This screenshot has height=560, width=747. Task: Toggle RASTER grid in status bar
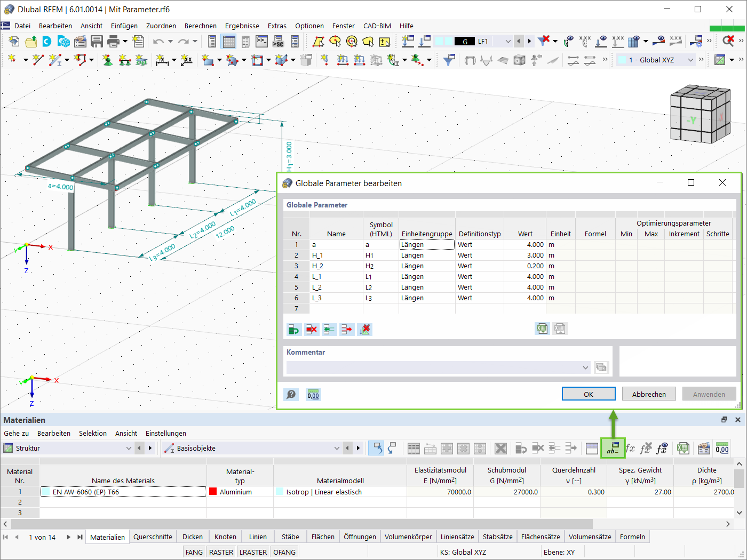click(x=221, y=552)
